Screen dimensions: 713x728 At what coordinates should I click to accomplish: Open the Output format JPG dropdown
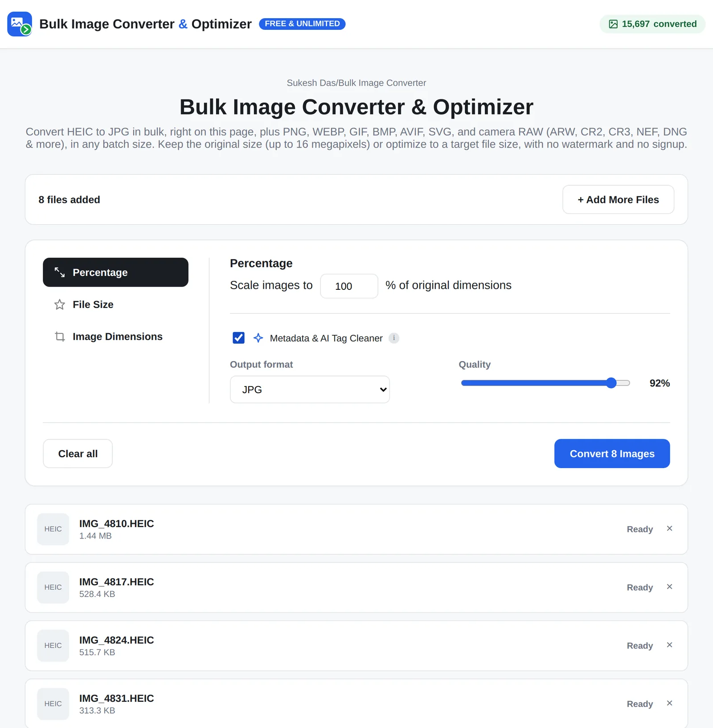pos(310,390)
